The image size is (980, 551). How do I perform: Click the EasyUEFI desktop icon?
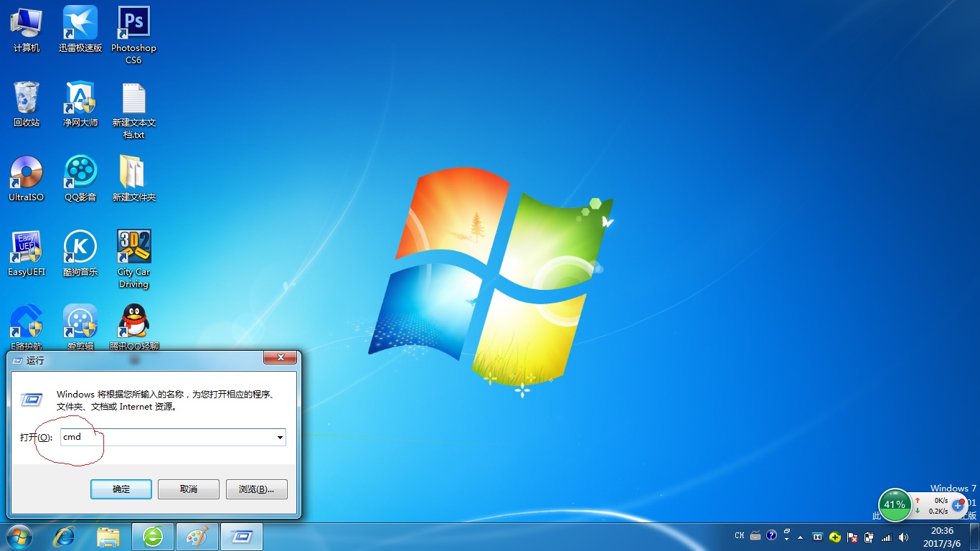[x=27, y=248]
